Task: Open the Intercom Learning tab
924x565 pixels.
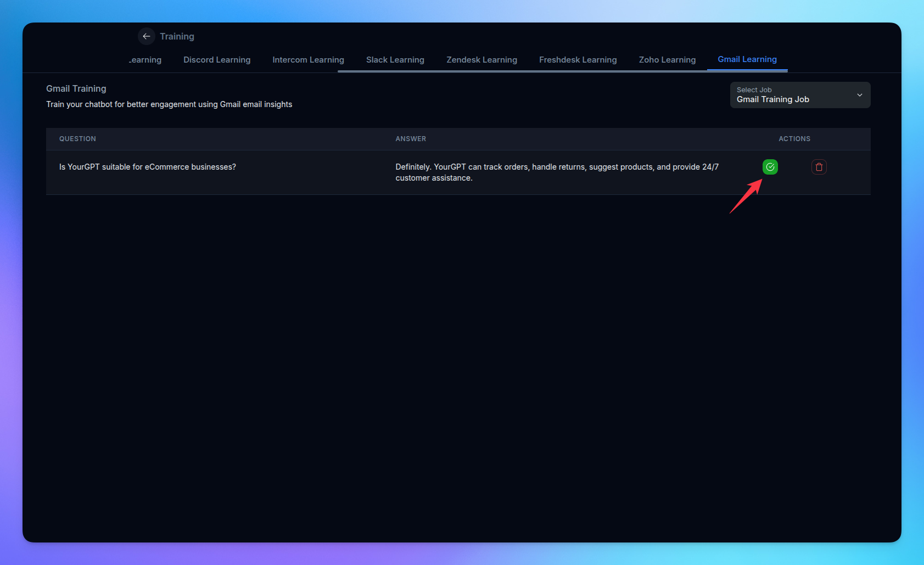Action: pyautogui.click(x=308, y=60)
